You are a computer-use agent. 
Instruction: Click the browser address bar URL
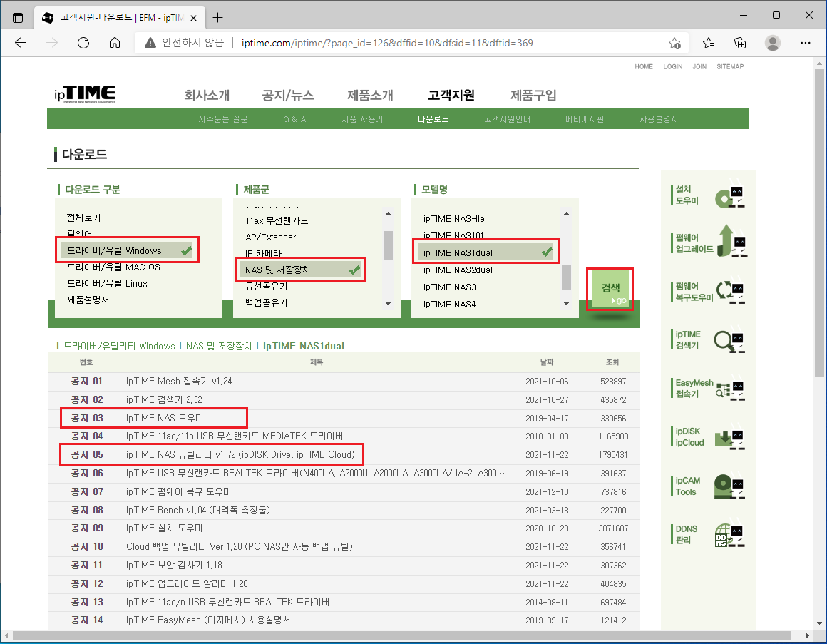click(387, 43)
